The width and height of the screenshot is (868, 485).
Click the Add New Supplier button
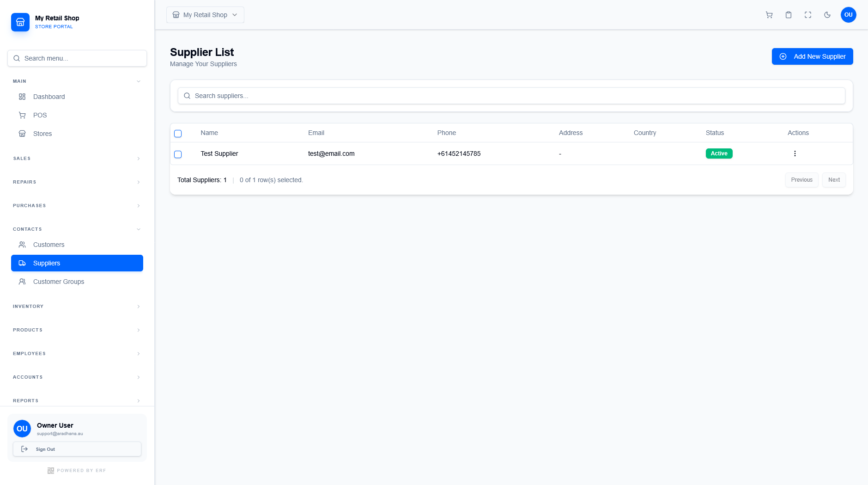tap(812, 56)
